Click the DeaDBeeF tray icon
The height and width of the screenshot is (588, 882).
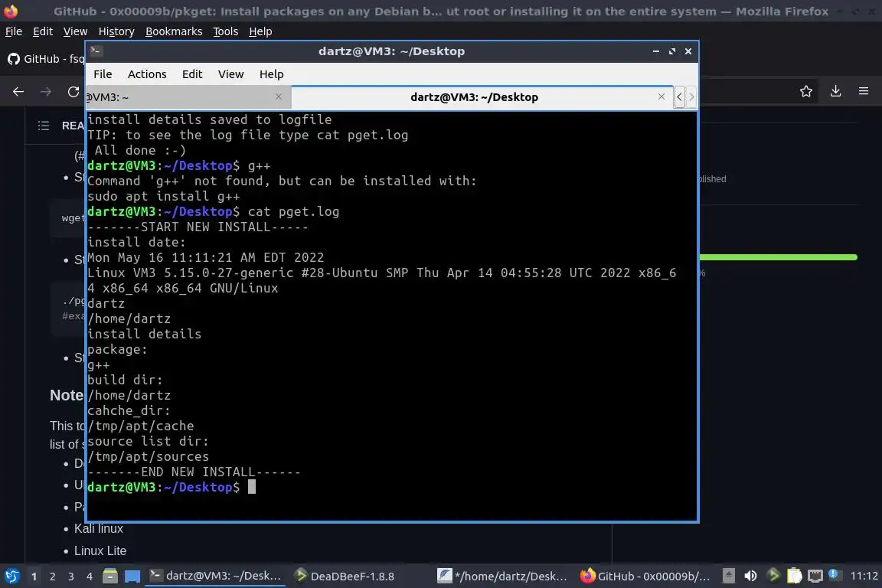coord(773,575)
